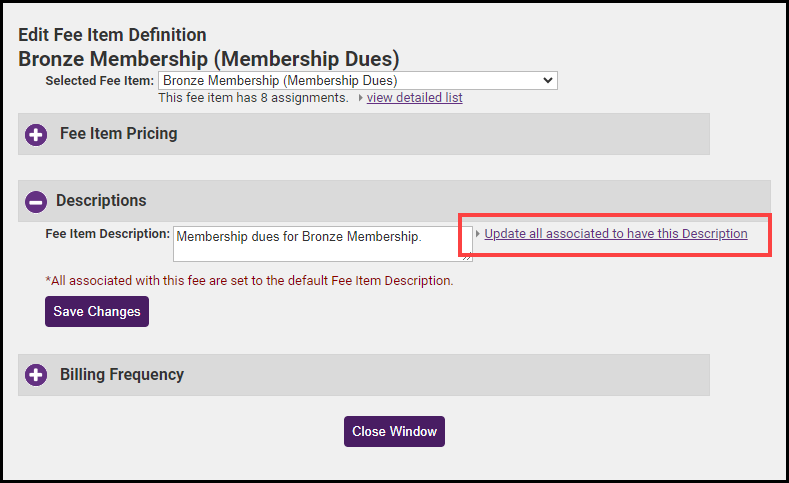
Task: Click the red default description note
Action: point(249,281)
